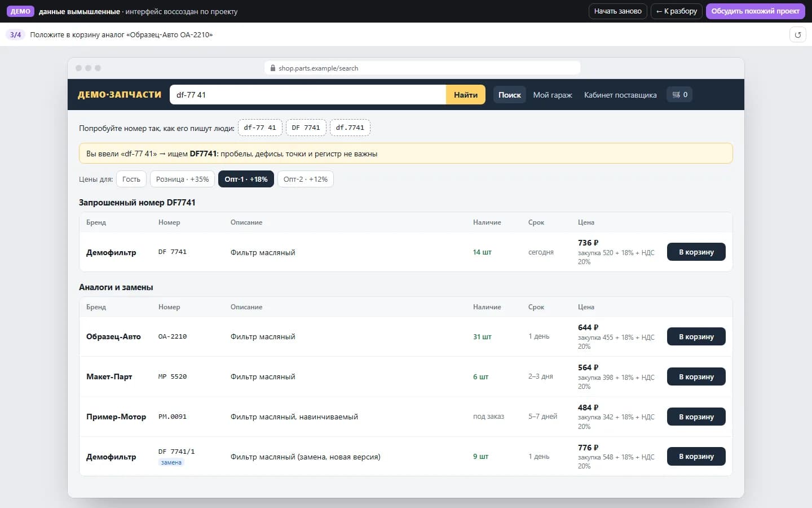This screenshot has height=508, width=812.
Task: Click the purple ДЕМО badge
Action: [x=20, y=11]
